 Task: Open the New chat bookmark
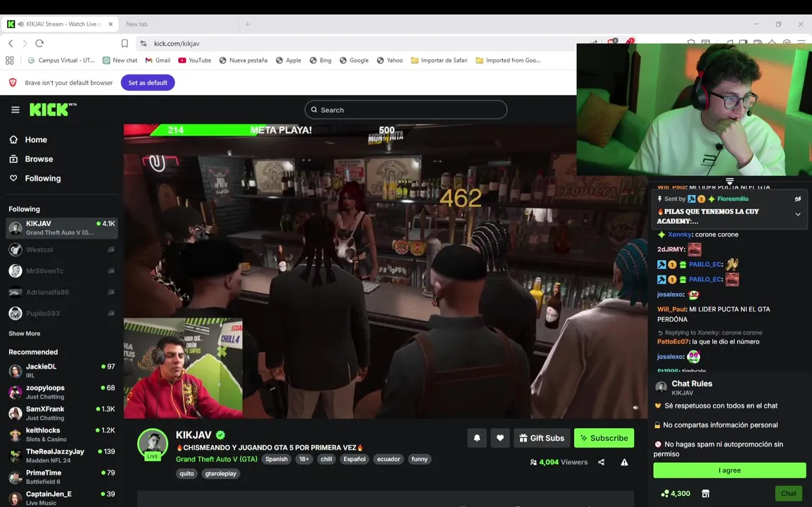120,60
